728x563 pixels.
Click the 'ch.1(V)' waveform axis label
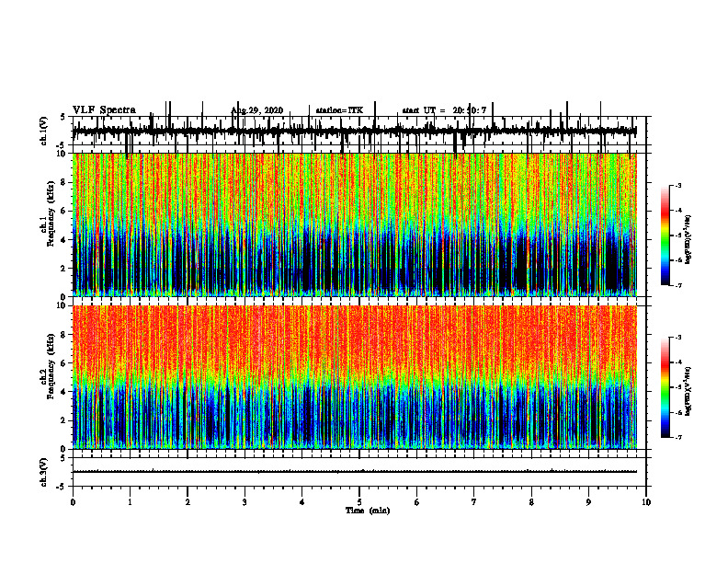click(x=43, y=131)
